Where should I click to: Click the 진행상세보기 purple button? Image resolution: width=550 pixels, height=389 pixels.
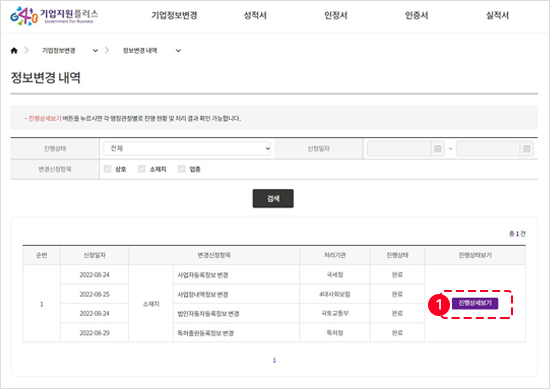(475, 303)
